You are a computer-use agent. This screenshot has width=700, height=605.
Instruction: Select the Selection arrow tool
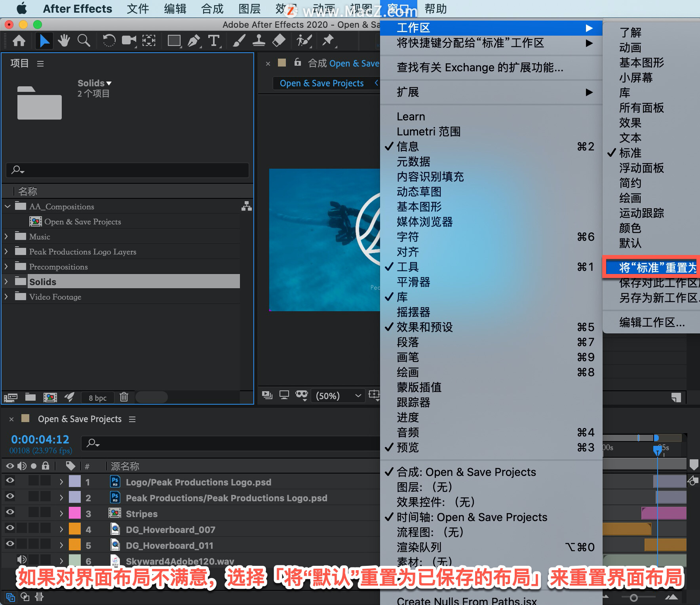[44, 40]
